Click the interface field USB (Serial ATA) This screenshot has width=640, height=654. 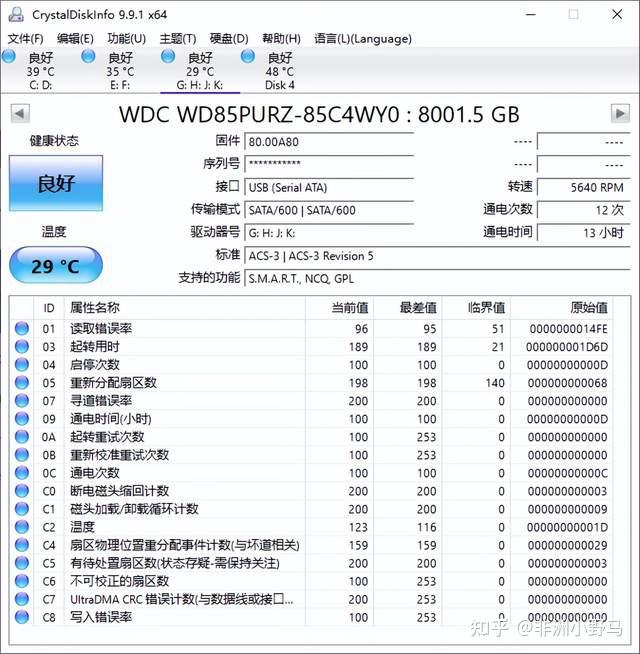click(329, 187)
